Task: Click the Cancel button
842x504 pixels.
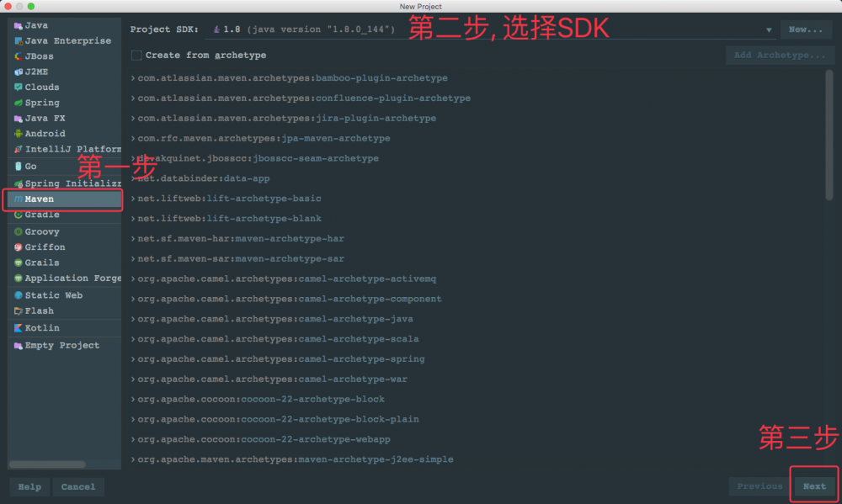Action: 77,487
